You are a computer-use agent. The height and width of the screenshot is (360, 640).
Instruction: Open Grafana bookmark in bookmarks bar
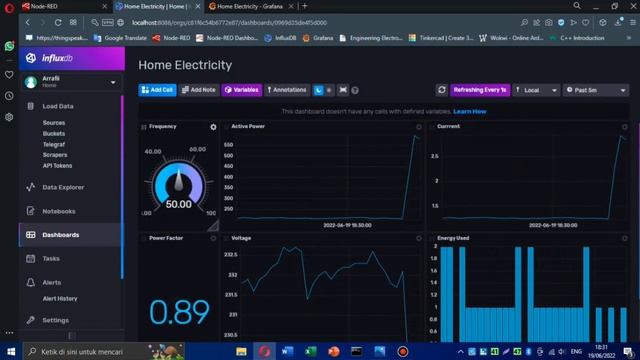318,38
